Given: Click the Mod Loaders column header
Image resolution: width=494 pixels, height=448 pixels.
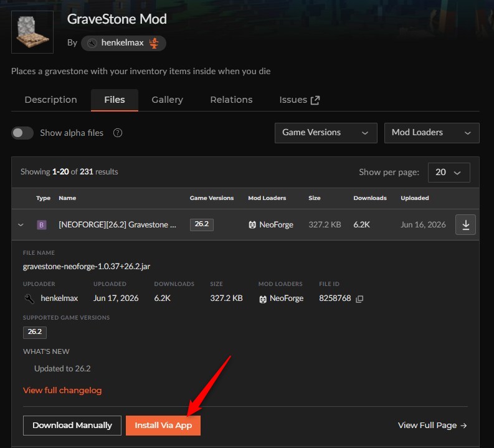Looking at the screenshot, I should [267, 198].
